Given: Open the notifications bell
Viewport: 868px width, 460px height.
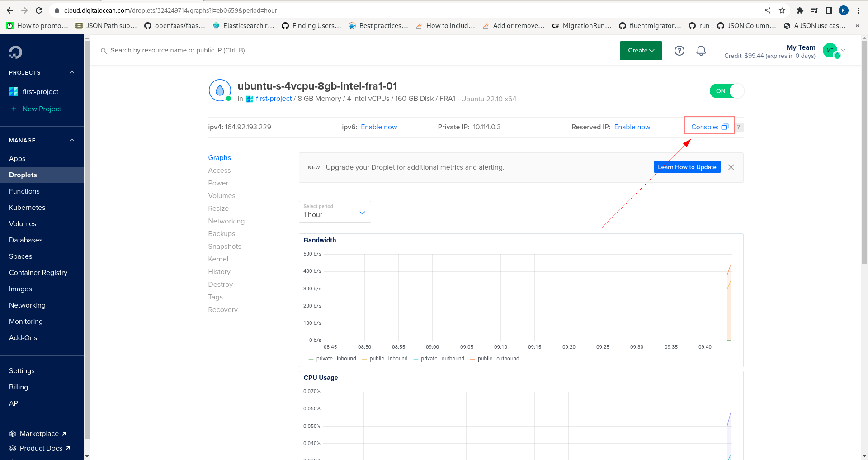Looking at the screenshot, I should (701, 51).
